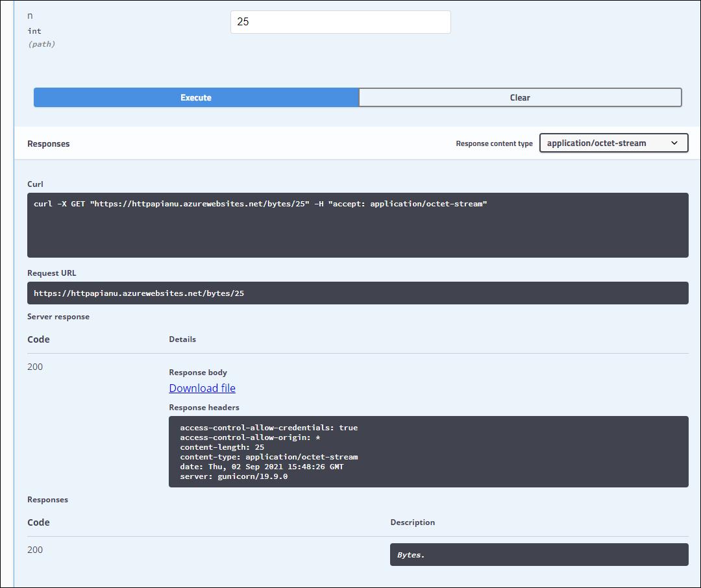Click the Bytes description box
701x588 pixels.
[x=539, y=554]
